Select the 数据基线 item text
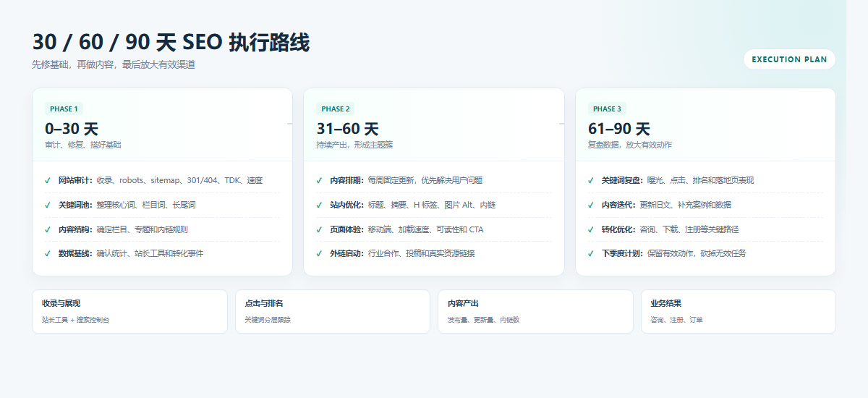Viewport: 868px width, 398px height. 131,254
